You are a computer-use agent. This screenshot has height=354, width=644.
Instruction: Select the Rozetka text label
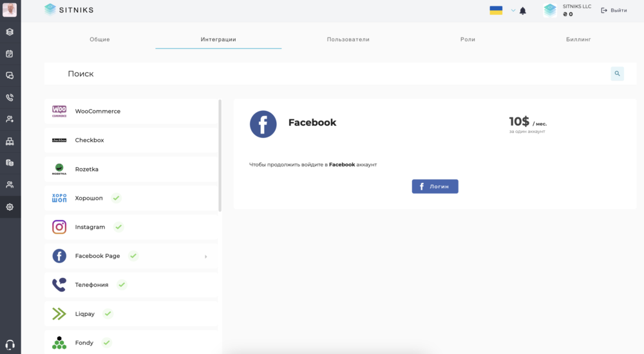pos(87,170)
